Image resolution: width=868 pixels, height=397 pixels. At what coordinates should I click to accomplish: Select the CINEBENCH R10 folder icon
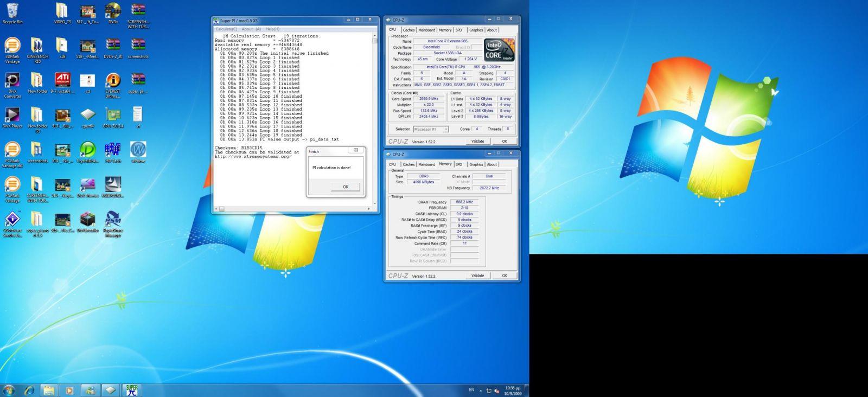pyautogui.click(x=37, y=47)
